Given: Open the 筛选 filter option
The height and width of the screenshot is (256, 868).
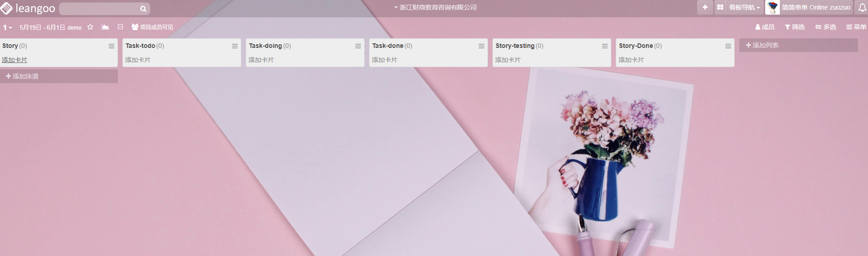Looking at the screenshot, I should click(795, 27).
